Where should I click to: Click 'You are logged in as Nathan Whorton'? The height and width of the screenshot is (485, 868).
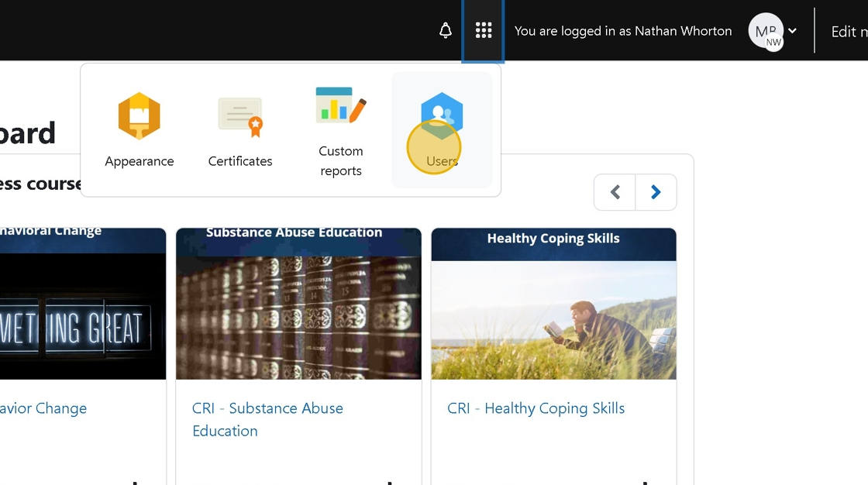(x=623, y=31)
